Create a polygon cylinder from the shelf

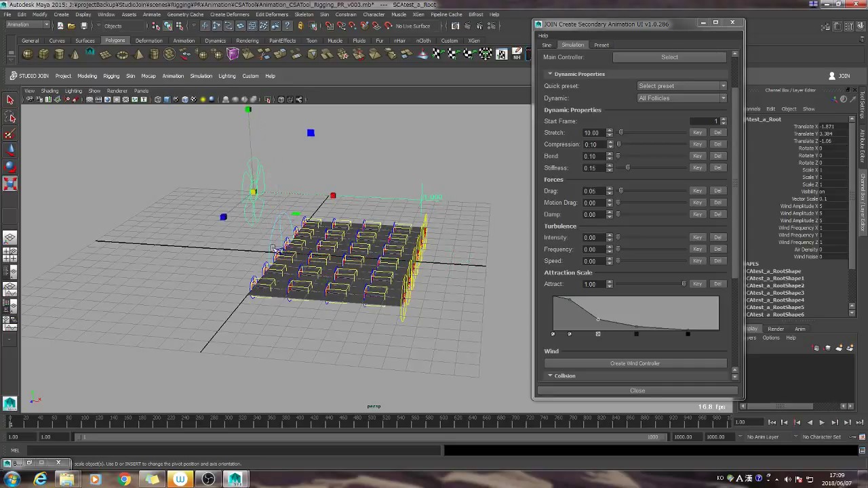pos(59,54)
